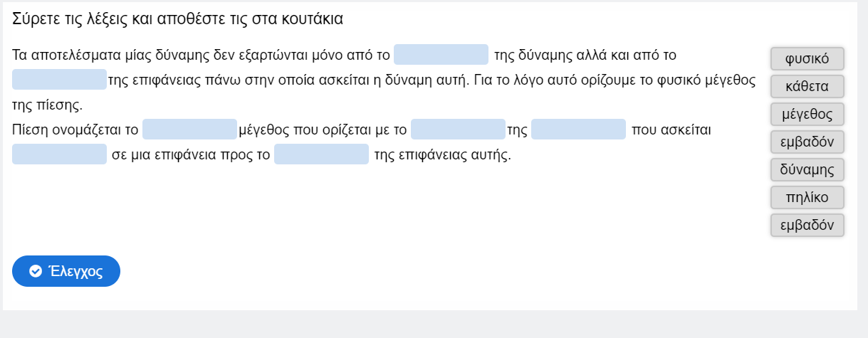Click the phrase 'της επιφάνειας αυτής.'
This screenshot has width=868, height=338.
point(442,154)
